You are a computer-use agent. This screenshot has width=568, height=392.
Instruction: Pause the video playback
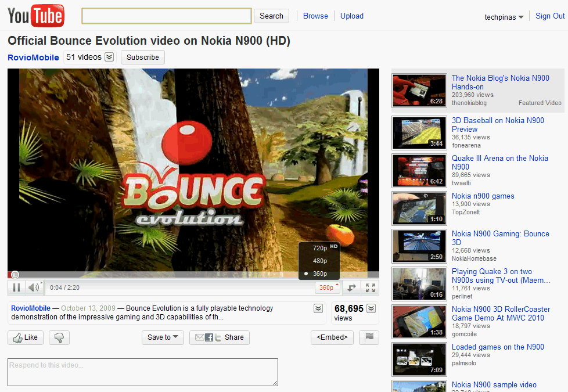(16, 287)
